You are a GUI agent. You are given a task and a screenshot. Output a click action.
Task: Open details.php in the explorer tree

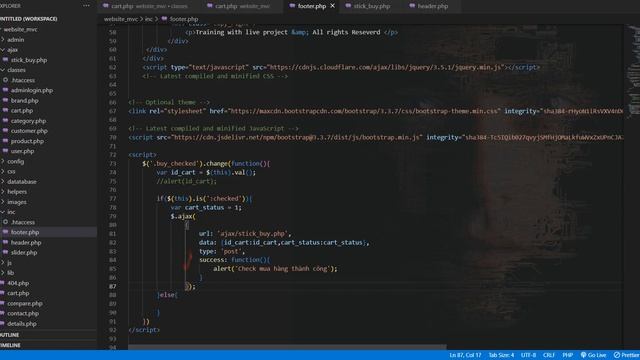click(x=22, y=324)
